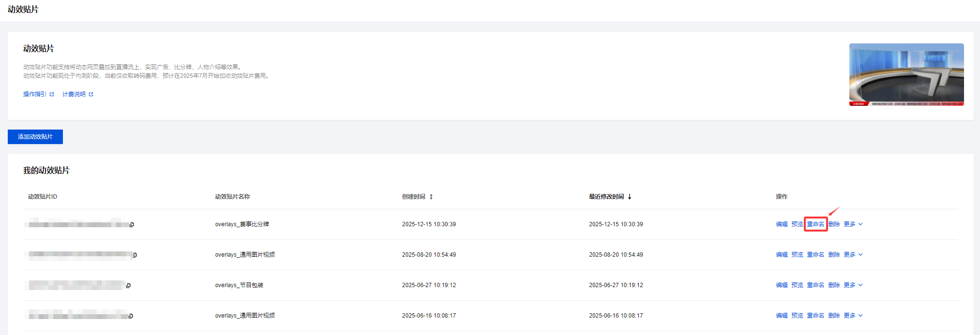
Task: Edit the overlays_节目包装 sticker
Action: [782, 285]
